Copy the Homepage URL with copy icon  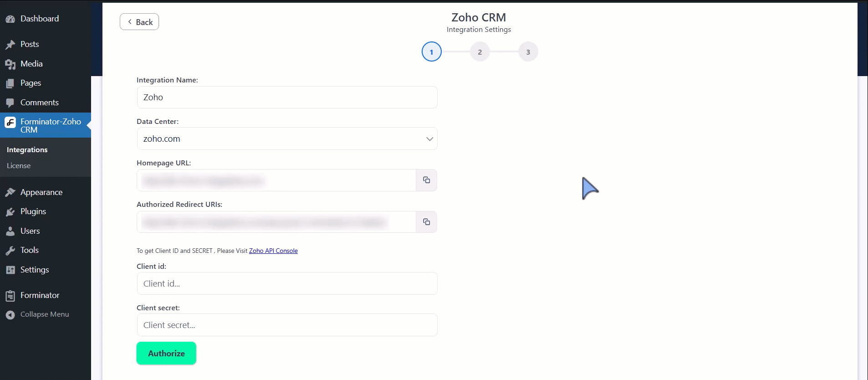click(427, 180)
